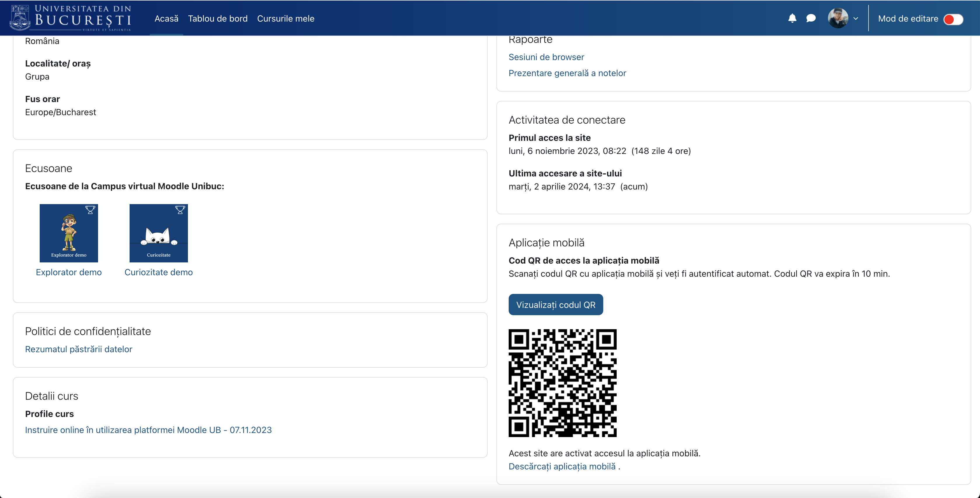Open the Explorator demo badge link
This screenshot has height=498, width=980.
click(x=69, y=272)
